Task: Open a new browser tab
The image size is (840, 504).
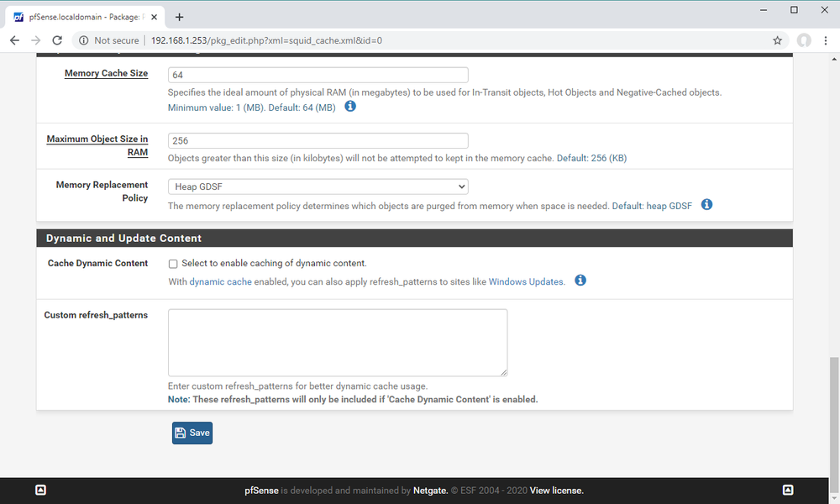Action: click(180, 15)
